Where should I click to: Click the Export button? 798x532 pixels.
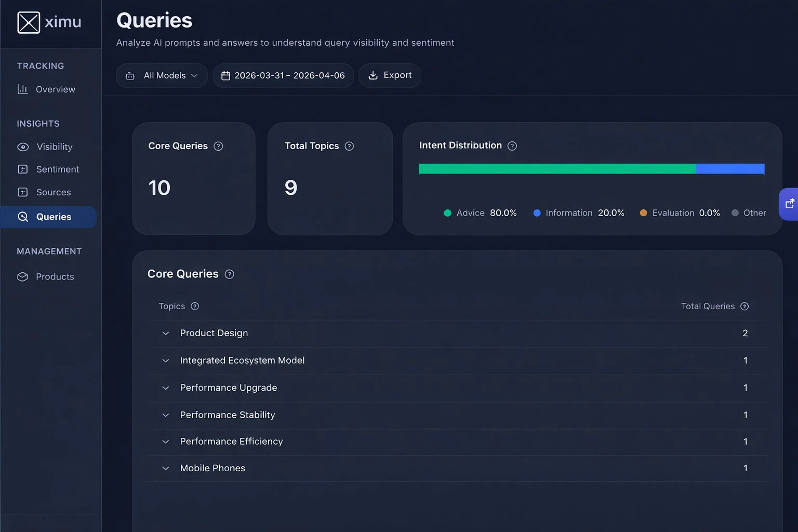point(390,76)
